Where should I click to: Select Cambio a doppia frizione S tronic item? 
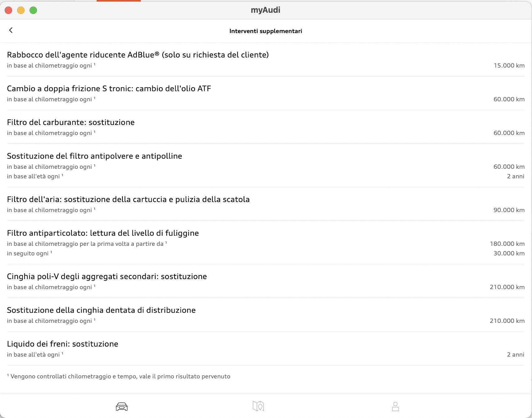(266, 93)
